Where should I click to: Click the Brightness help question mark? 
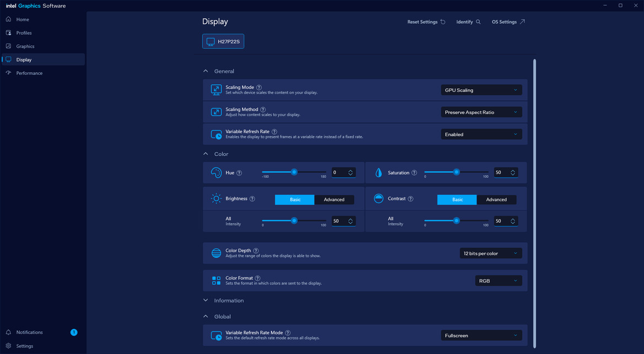(x=252, y=199)
